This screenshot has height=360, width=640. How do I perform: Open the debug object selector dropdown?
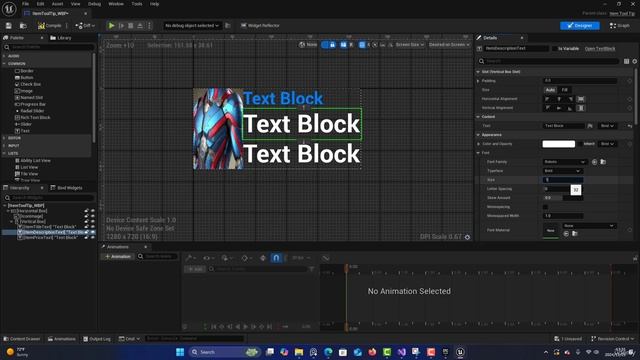[192, 26]
